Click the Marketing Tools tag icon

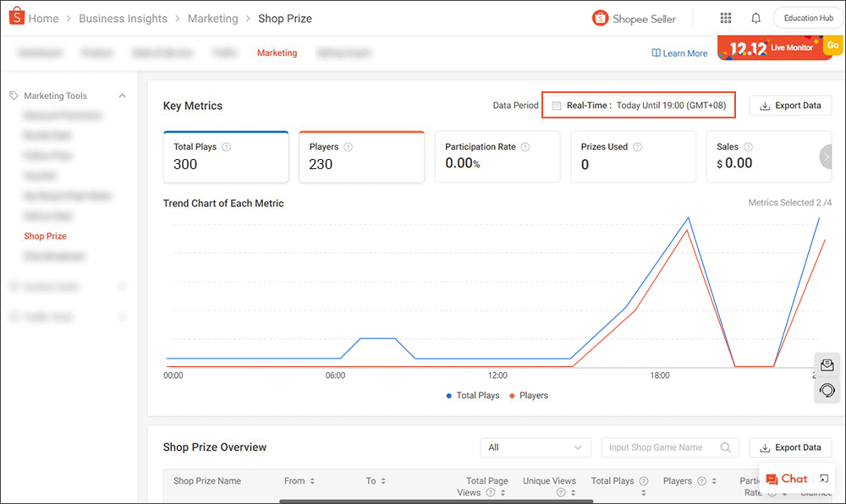click(14, 96)
